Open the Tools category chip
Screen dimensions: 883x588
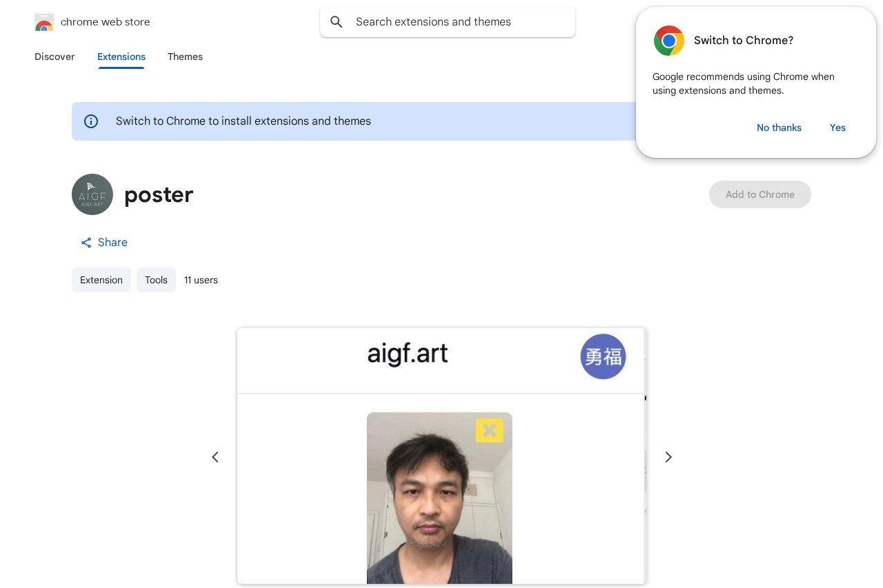tap(156, 280)
